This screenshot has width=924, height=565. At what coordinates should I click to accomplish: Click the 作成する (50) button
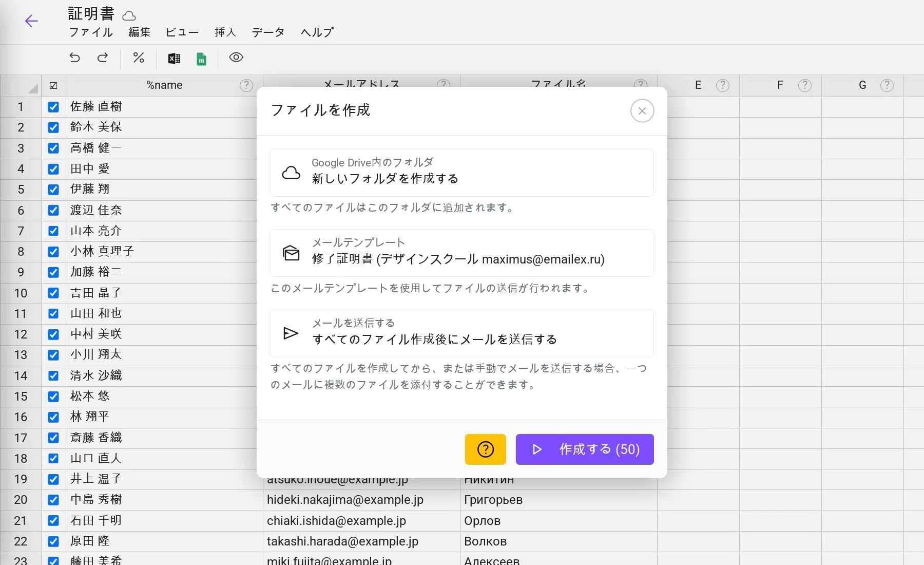click(585, 449)
